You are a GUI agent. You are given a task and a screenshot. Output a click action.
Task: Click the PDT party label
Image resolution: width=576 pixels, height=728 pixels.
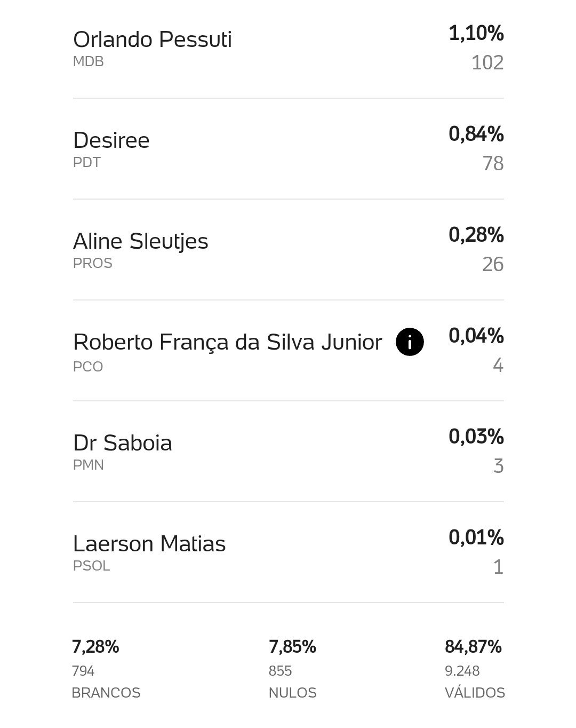pos(86,162)
